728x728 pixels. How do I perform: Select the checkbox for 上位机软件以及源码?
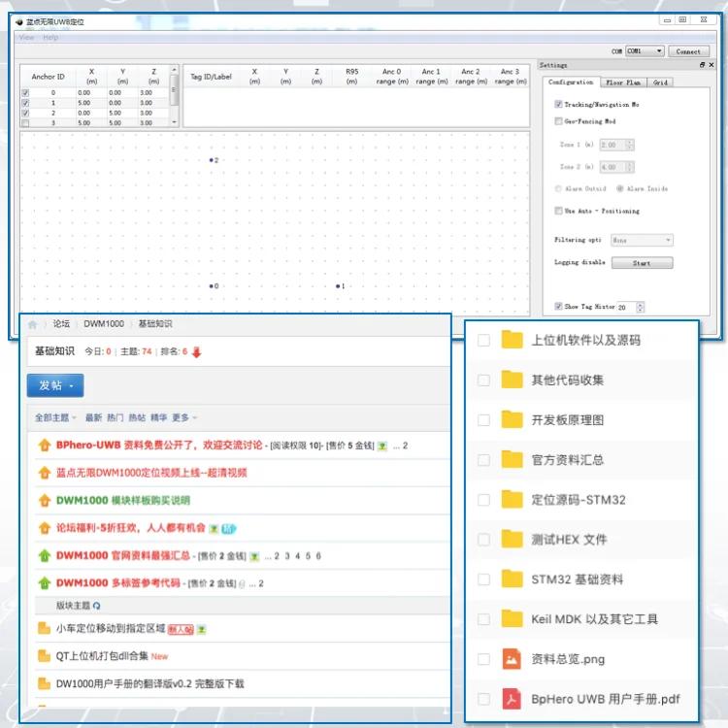[x=483, y=341]
